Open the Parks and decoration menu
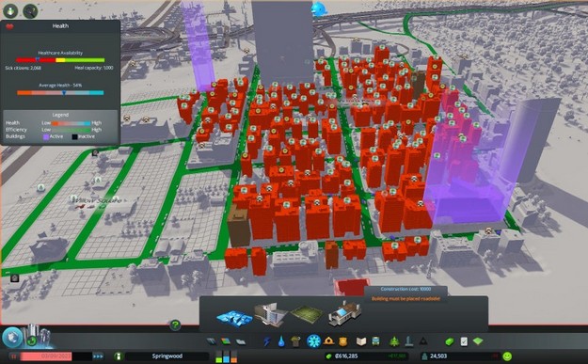The width and height of the screenshot is (588, 364). [x=394, y=341]
